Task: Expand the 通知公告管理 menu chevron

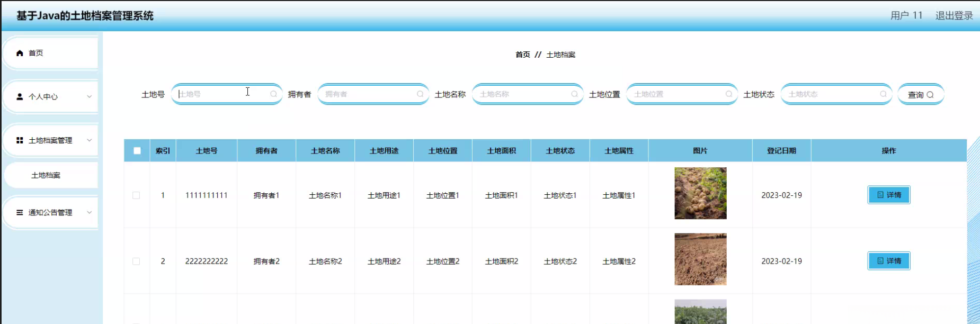Action: tap(90, 212)
